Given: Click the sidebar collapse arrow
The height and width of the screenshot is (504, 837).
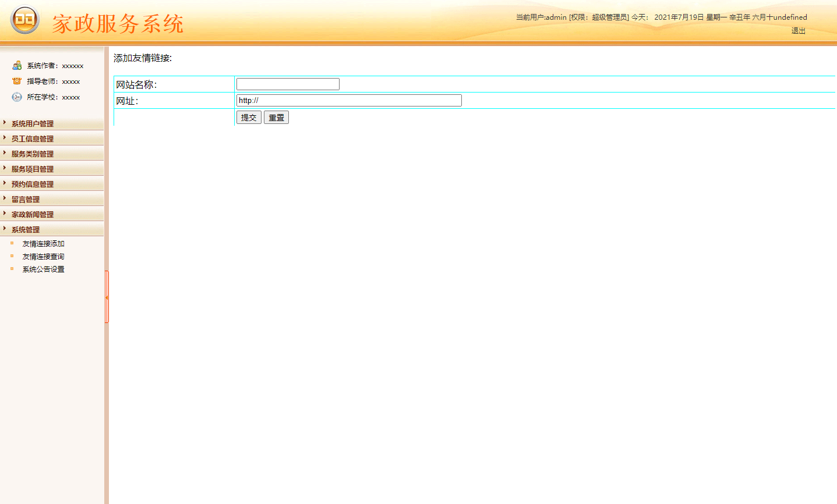Looking at the screenshot, I should click(x=107, y=297).
